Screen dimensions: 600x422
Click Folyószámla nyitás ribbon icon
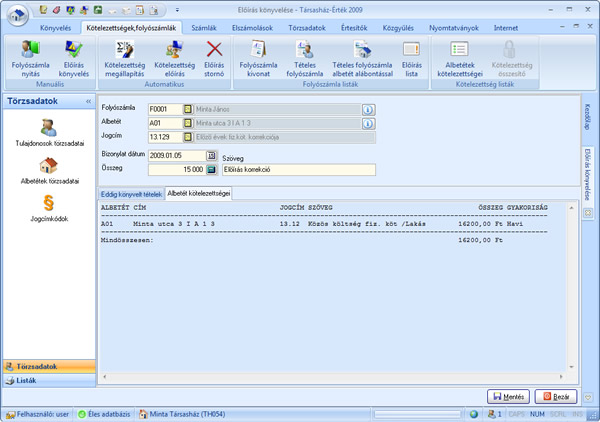click(x=30, y=58)
